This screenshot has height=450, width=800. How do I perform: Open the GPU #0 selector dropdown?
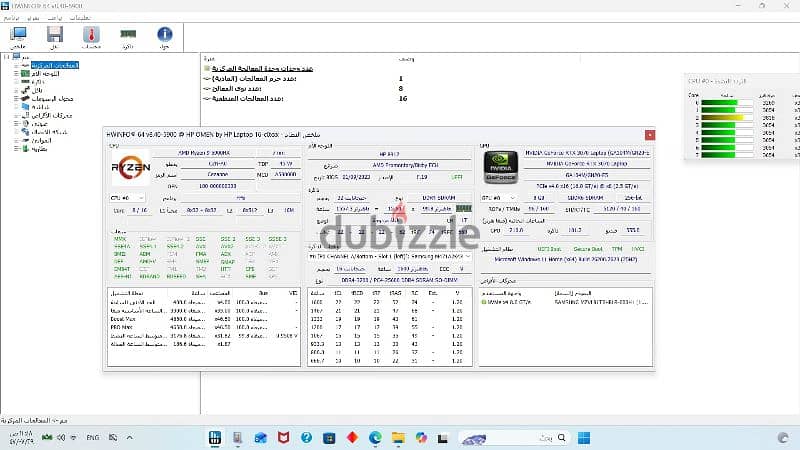(x=498, y=197)
